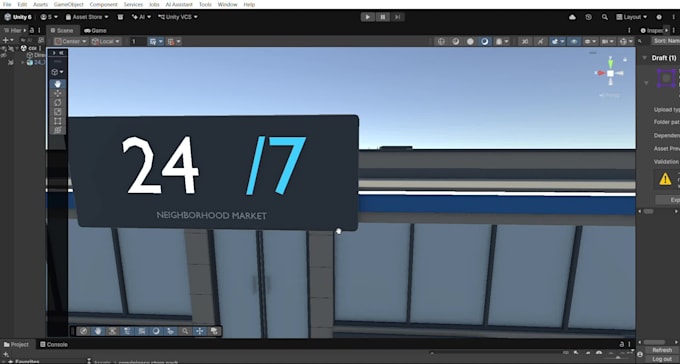Click the red X axis of scene gizmo
The image size is (680, 364).
click(x=601, y=73)
